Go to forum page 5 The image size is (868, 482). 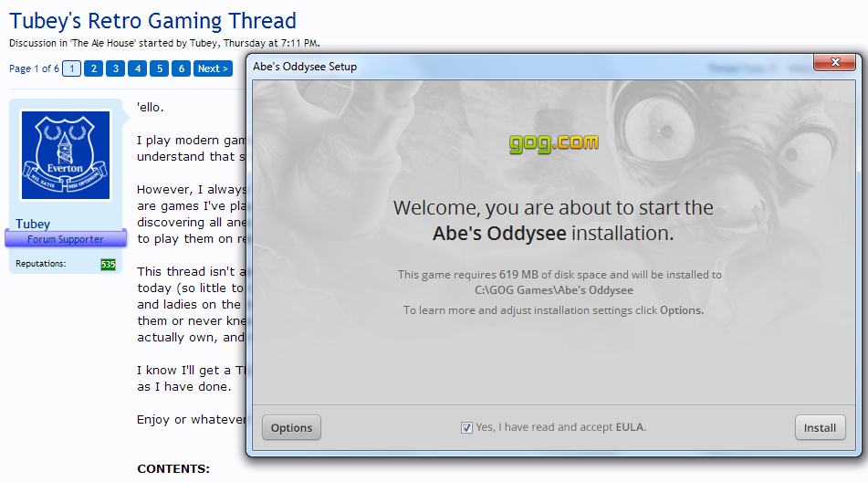159,68
